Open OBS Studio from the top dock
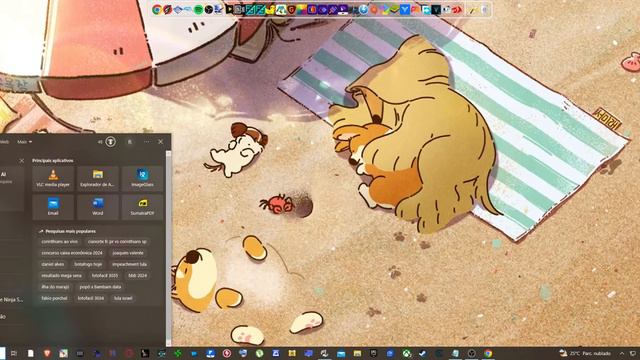 (209, 9)
